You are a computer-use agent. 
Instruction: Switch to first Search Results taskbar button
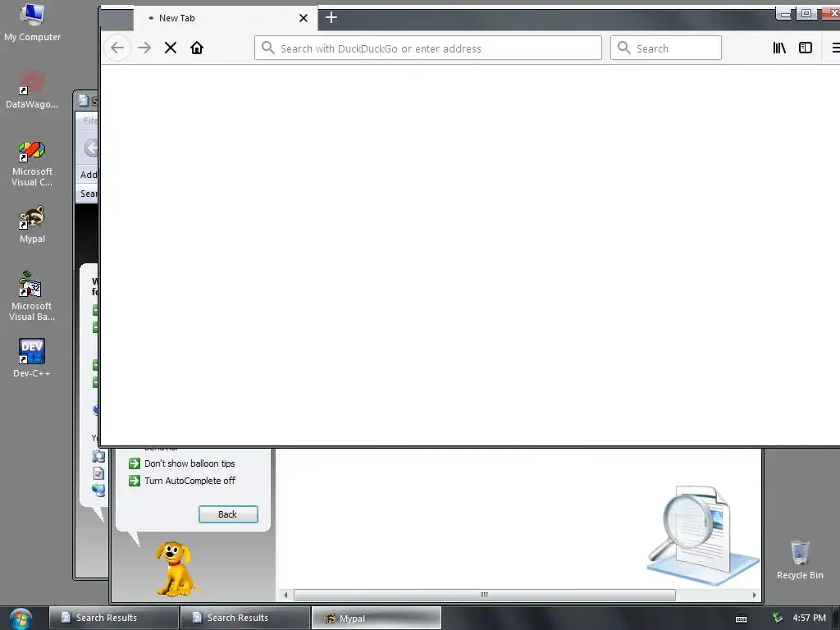[113, 618]
